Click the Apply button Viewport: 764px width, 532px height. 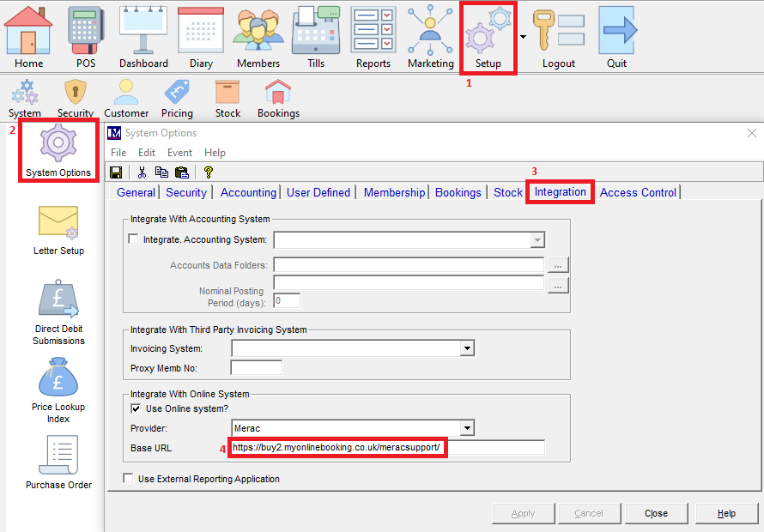pos(524,513)
